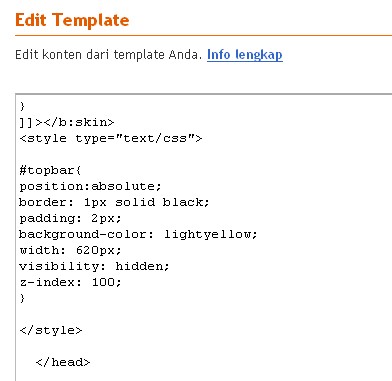Click the Edit Template heading

[72, 20]
